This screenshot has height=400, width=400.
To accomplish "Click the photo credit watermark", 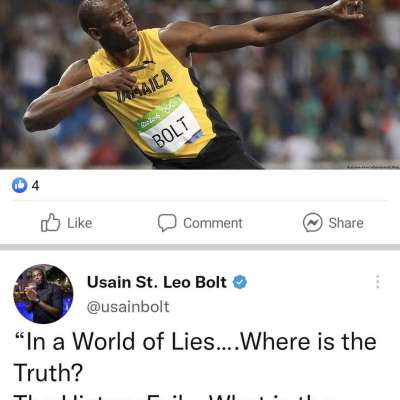I will 373,166.
